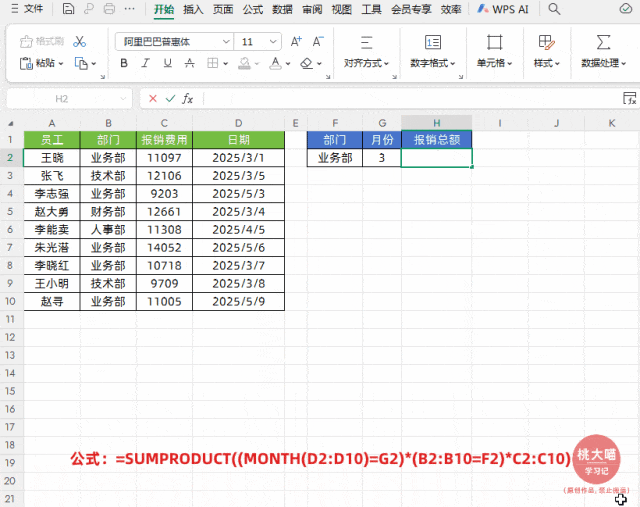Select column D header

point(238,123)
